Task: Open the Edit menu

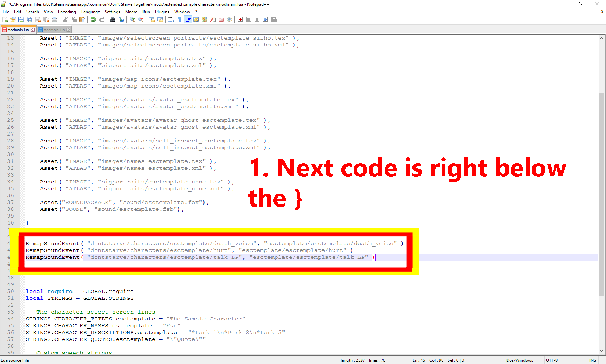Action: 18,12
